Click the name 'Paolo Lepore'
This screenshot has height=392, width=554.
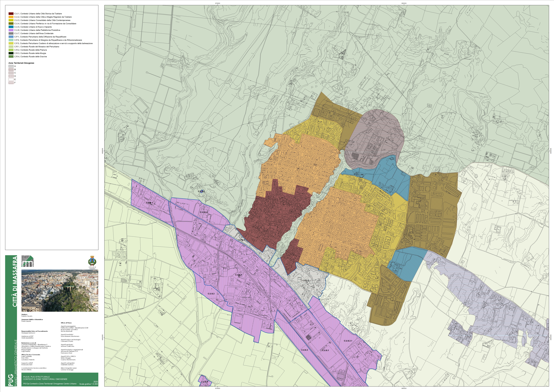26,321
